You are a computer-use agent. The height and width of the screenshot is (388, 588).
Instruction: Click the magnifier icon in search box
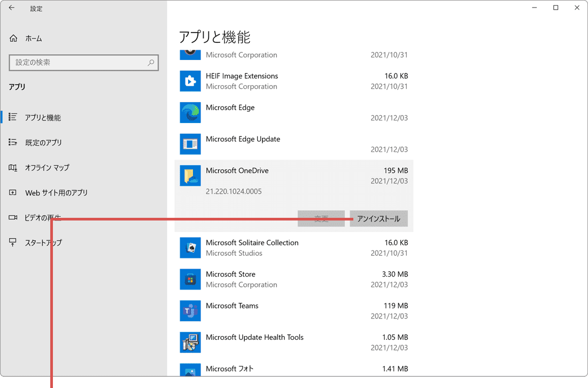pos(151,63)
